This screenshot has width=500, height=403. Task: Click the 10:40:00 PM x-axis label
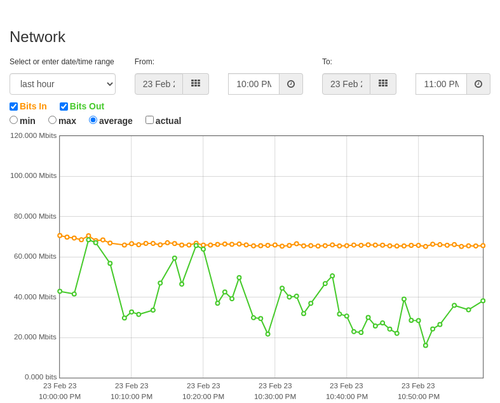(347, 397)
